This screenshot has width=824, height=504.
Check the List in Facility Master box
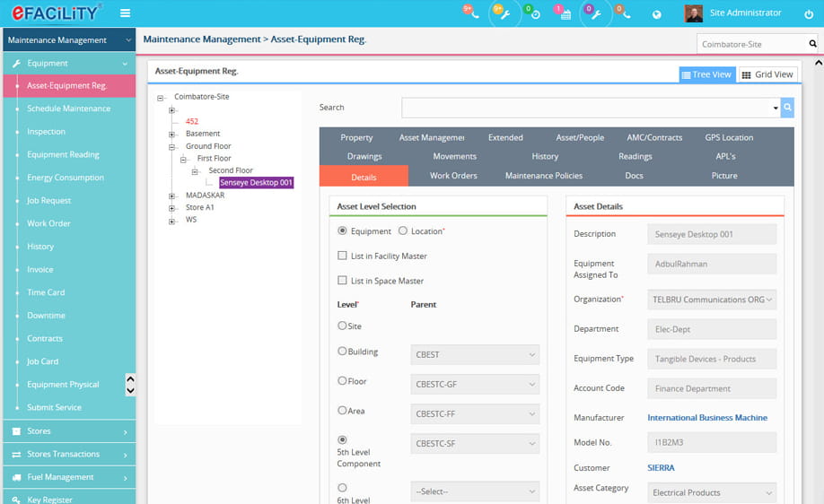coord(342,256)
